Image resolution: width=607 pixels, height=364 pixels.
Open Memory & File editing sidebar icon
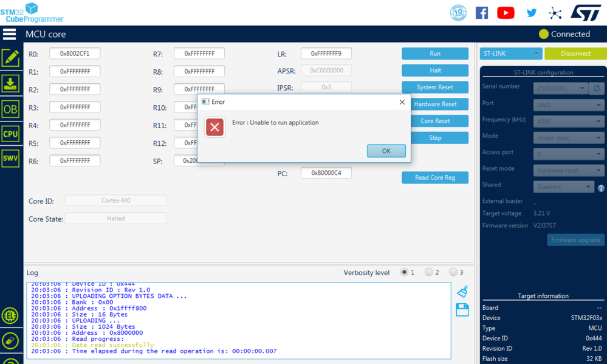pyautogui.click(x=10, y=58)
